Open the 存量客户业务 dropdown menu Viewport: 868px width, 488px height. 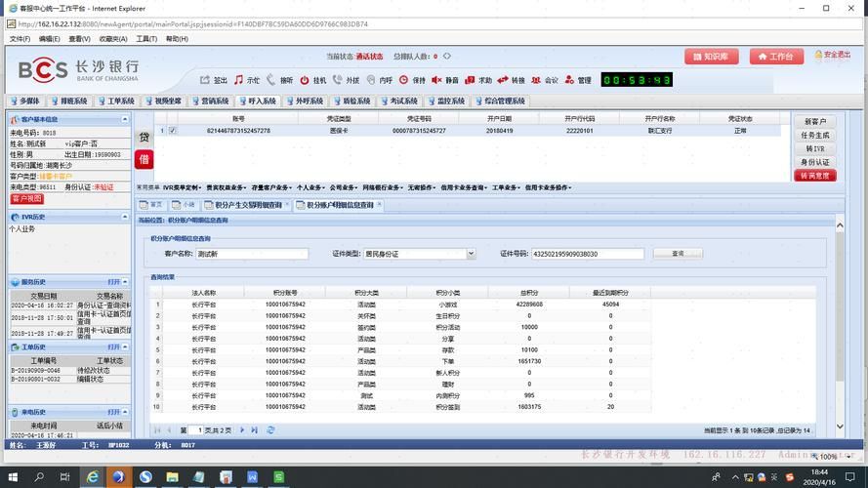[x=271, y=187]
